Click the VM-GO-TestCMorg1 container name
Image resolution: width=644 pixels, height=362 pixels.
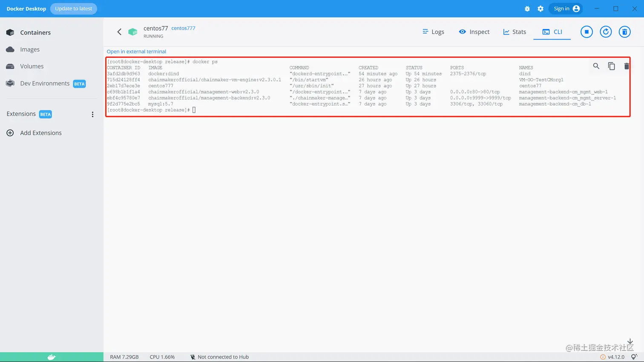[541, 80]
